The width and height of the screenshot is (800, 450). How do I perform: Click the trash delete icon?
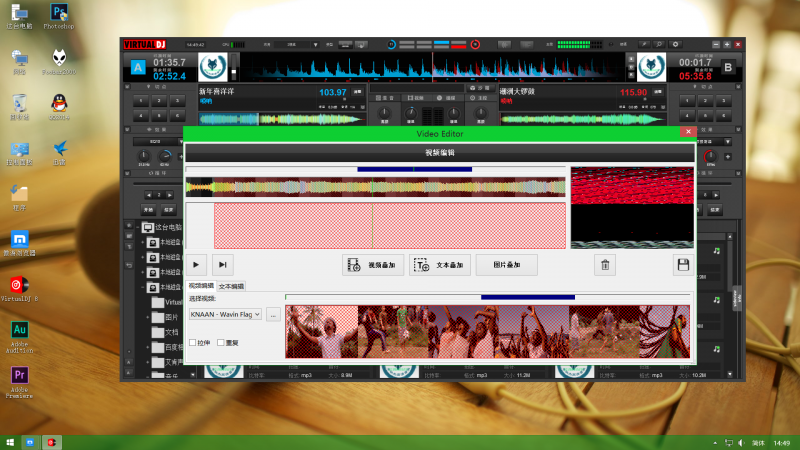pyautogui.click(x=604, y=265)
